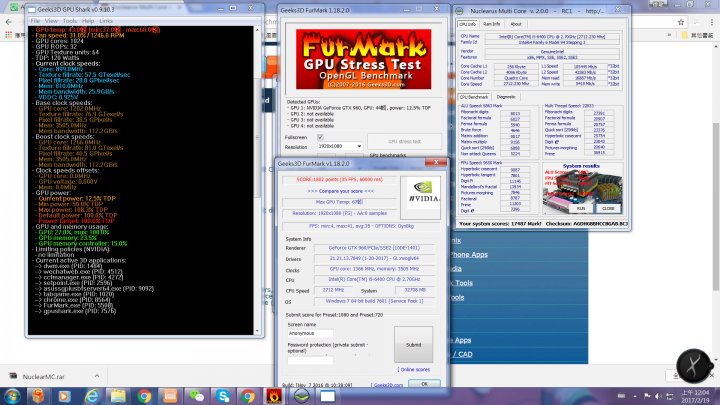The height and width of the screenshot is (405, 720).
Task: Open Phone Apps link on webpage
Action: [x=469, y=254]
